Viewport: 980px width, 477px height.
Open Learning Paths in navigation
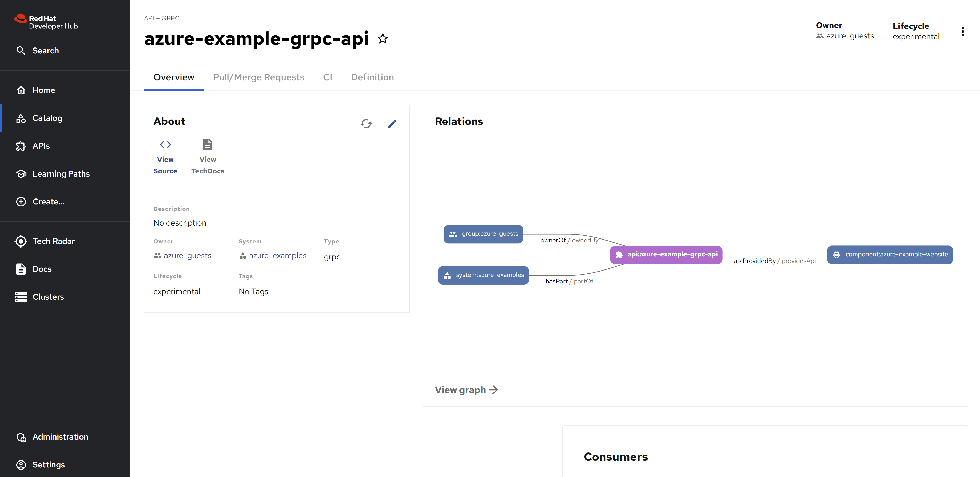pos(61,174)
